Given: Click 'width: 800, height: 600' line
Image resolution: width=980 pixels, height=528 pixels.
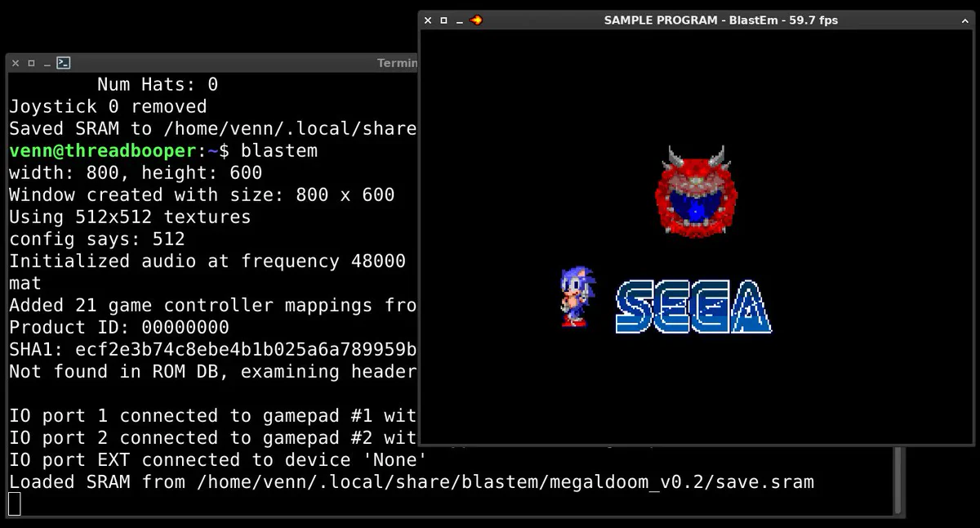Looking at the screenshot, I should tap(136, 173).
